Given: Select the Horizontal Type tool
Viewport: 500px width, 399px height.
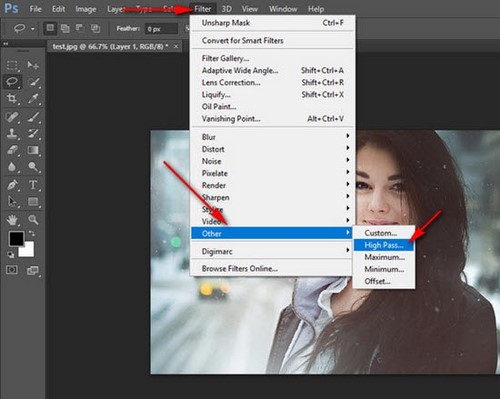Looking at the screenshot, I should click(33, 185).
